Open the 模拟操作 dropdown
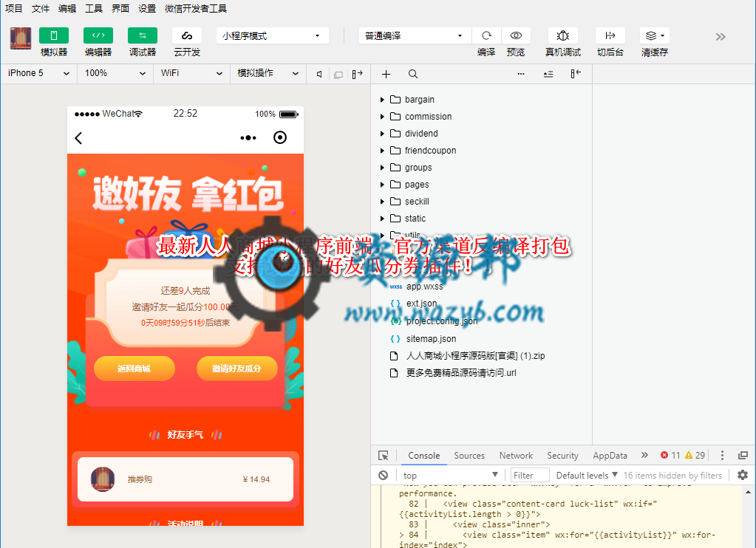The height and width of the screenshot is (548, 756). coord(268,73)
